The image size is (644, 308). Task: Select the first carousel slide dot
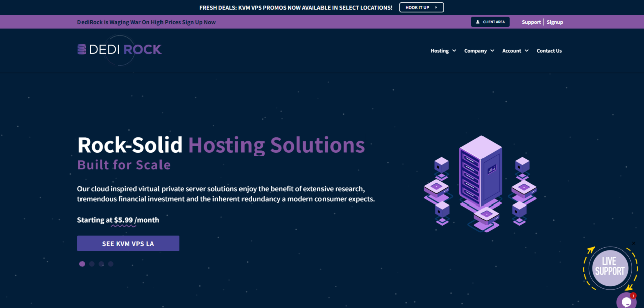82,264
